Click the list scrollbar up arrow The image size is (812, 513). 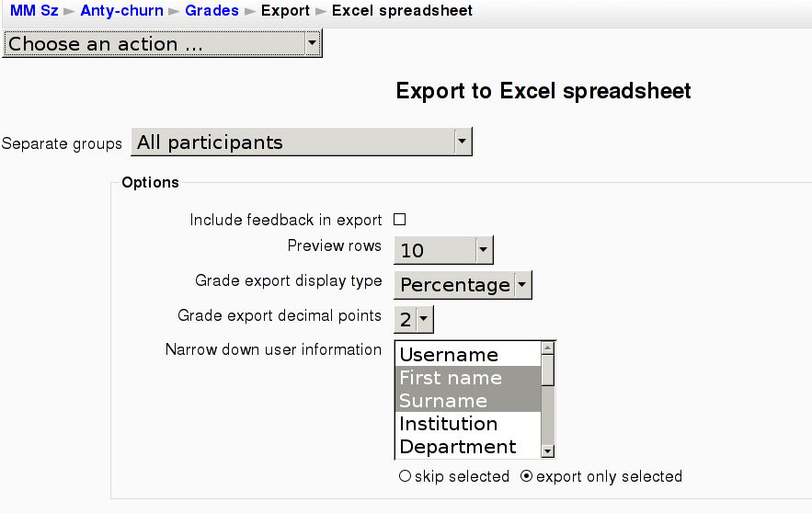click(x=547, y=348)
